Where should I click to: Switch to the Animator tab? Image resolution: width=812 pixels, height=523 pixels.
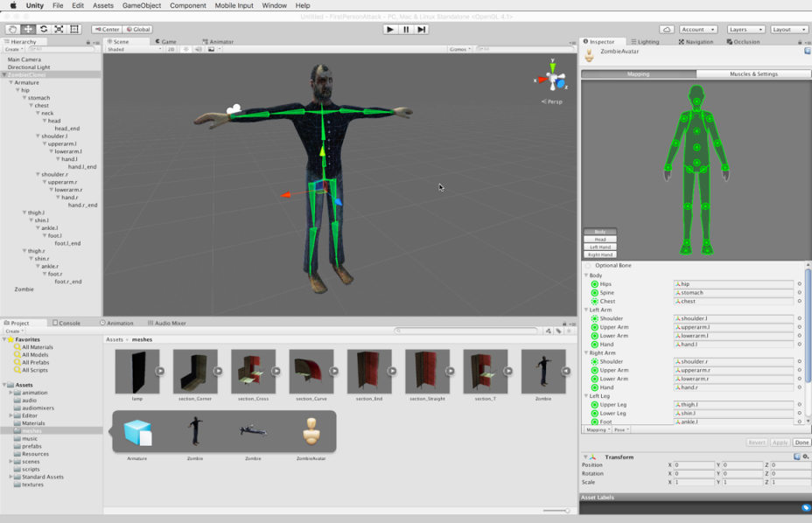[218, 41]
